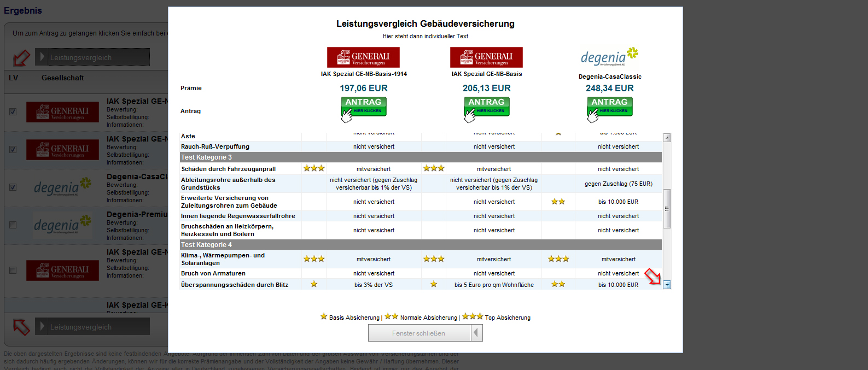868x370 pixels.
Task: Click 'Überspannungsschäden durch Blitz' label
Action: (235, 285)
